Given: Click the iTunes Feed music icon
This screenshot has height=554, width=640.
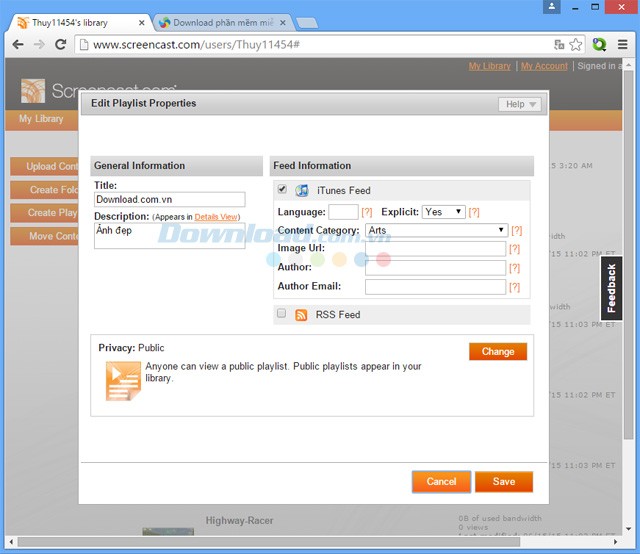Looking at the screenshot, I should tap(302, 190).
